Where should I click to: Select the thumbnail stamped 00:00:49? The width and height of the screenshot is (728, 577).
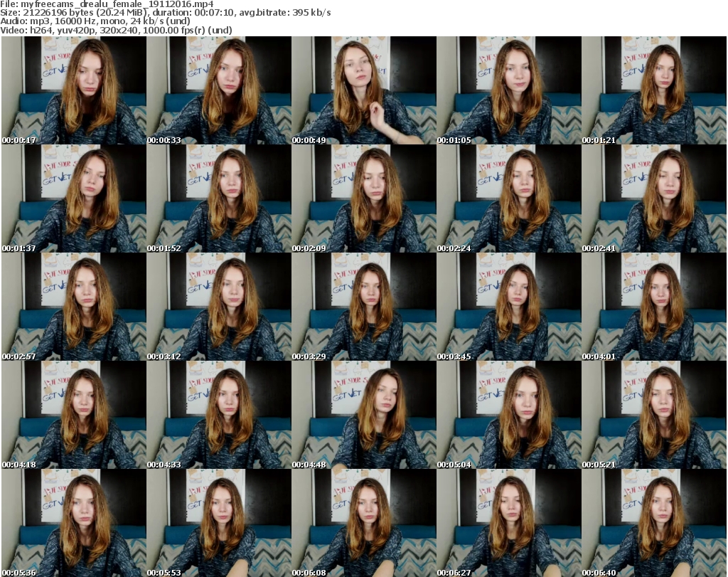point(364,90)
